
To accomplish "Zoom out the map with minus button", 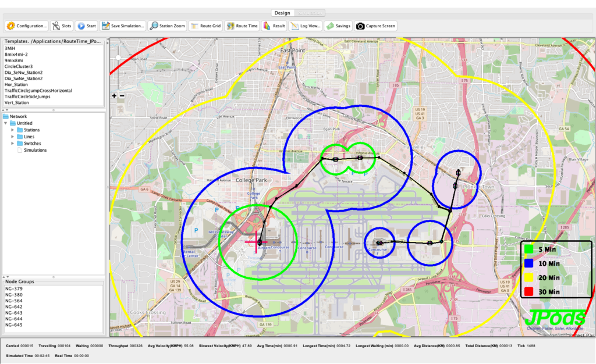I will [x=122, y=96].
